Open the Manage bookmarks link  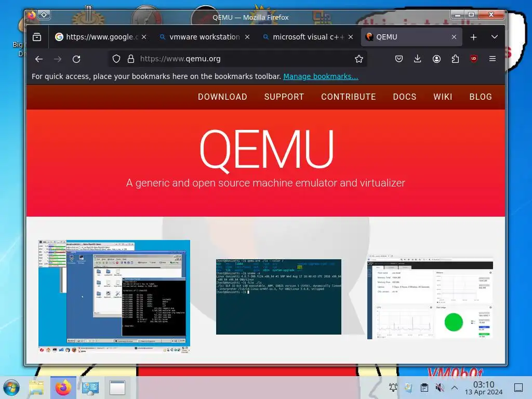click(x=321, y=76)
